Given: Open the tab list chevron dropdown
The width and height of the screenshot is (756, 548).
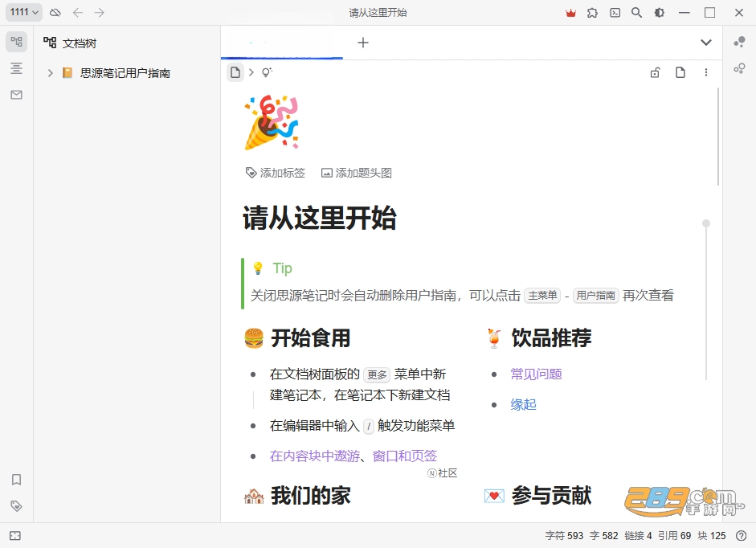Looking at the screenshot, I should pyautogui.click(x=706, y=43).
